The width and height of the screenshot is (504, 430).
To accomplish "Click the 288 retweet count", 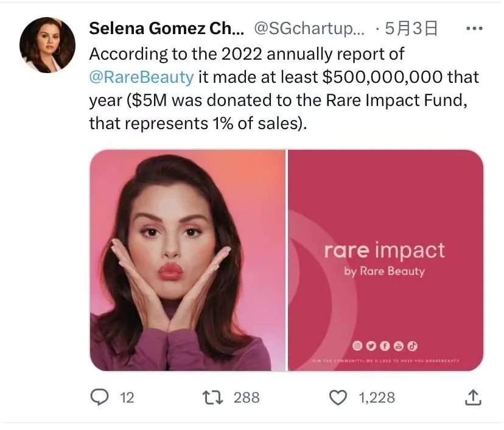I will coord(247,398).
